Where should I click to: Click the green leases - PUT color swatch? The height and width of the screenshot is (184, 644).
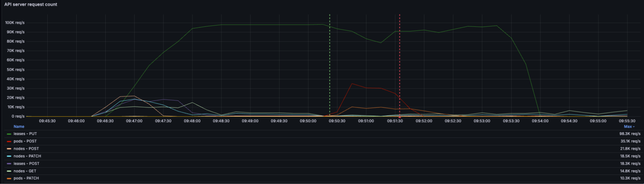[x=9, y=134]
